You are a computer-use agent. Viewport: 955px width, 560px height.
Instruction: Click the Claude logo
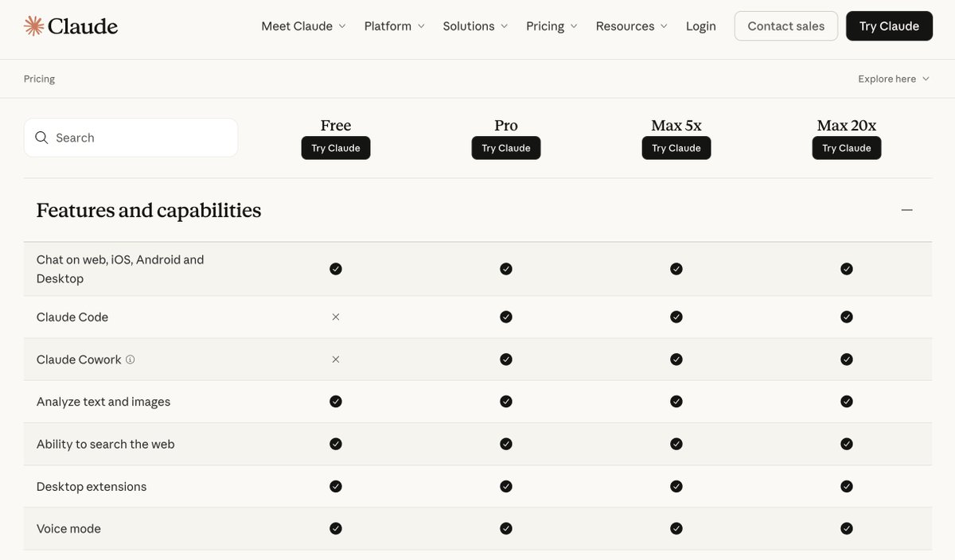pyautogui.click(x=71, y=26)
